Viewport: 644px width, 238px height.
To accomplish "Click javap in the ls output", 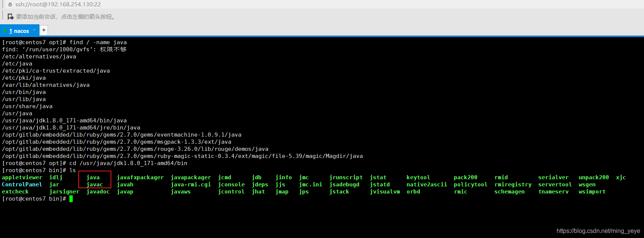I will click(x=125, y=192).
